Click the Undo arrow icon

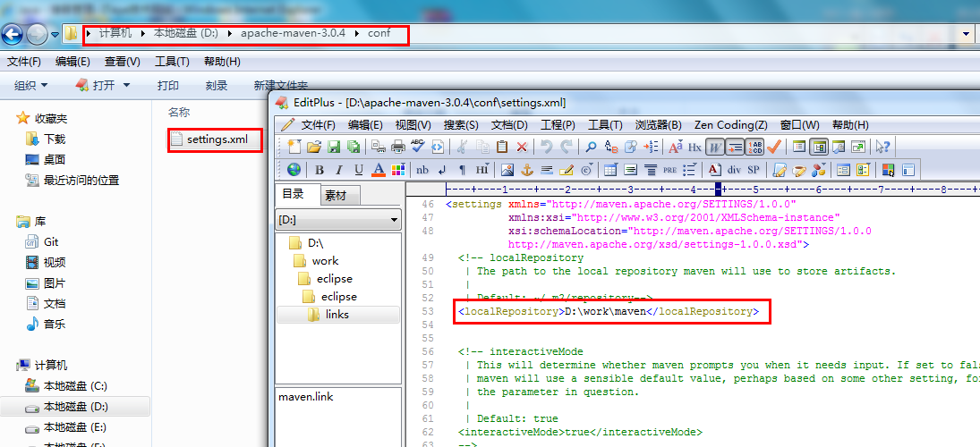point(546,147)
